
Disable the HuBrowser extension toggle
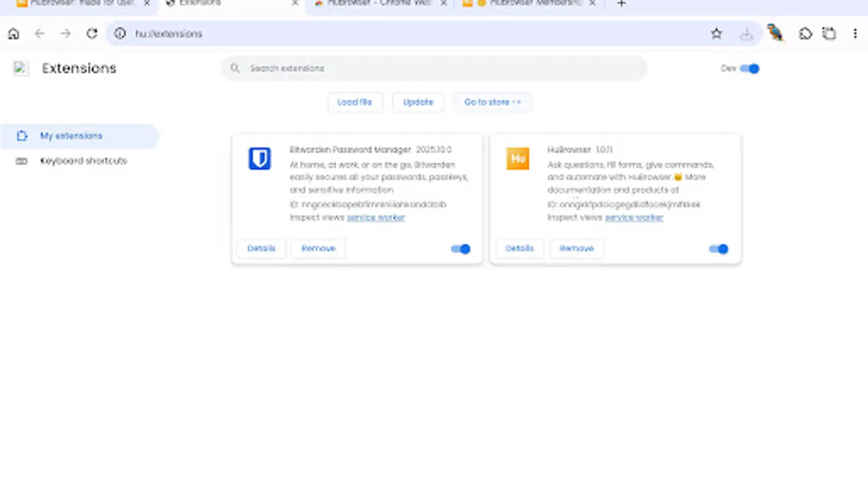pos(718,249)
